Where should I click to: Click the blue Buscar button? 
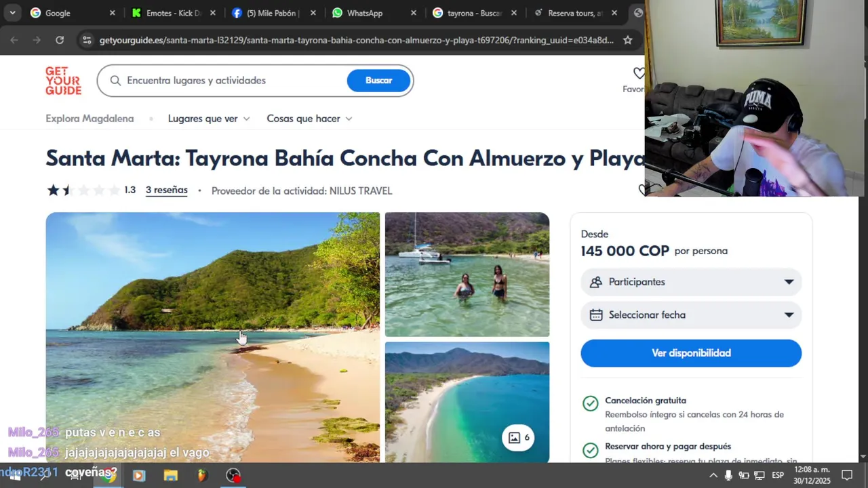[378, 81]
